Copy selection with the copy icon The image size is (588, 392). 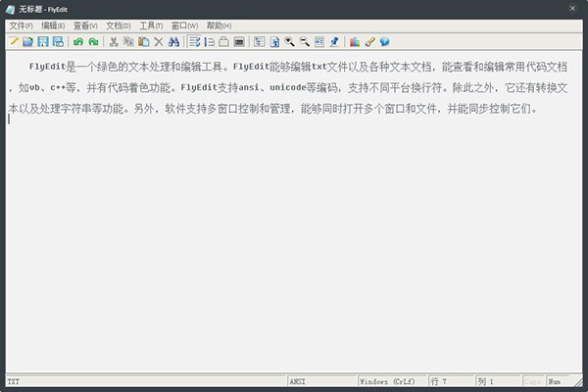pyautogui.click(x=128, y=41)
